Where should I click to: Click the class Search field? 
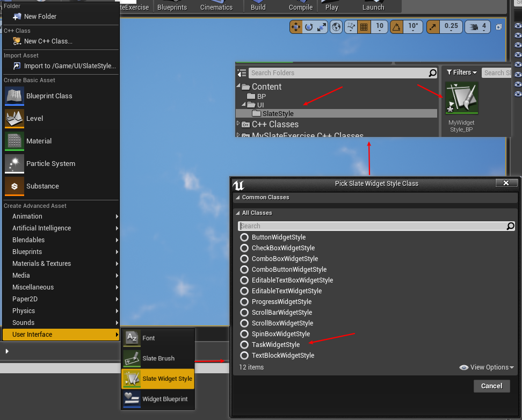[x=376, y=226]
